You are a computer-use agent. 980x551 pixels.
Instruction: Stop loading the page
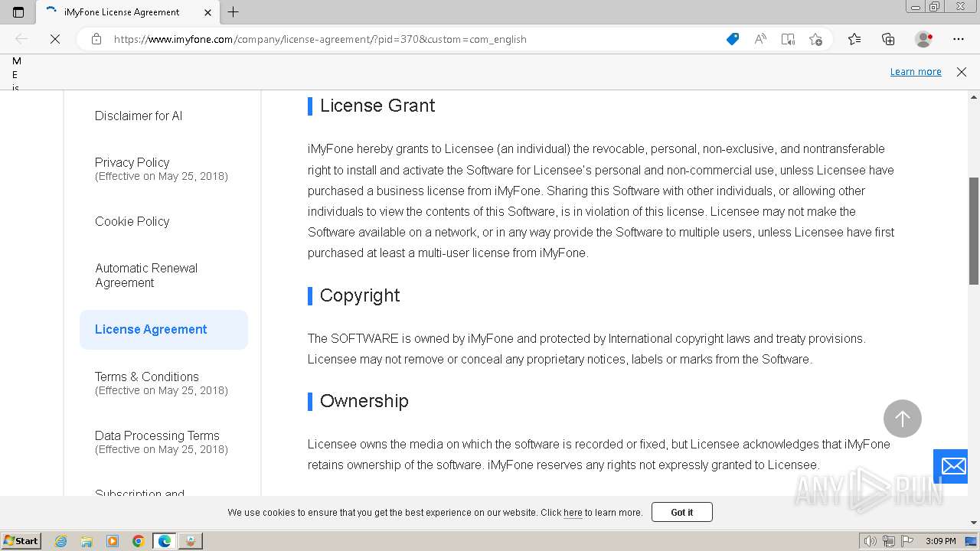pyautogui.click(x=55, y=39)
